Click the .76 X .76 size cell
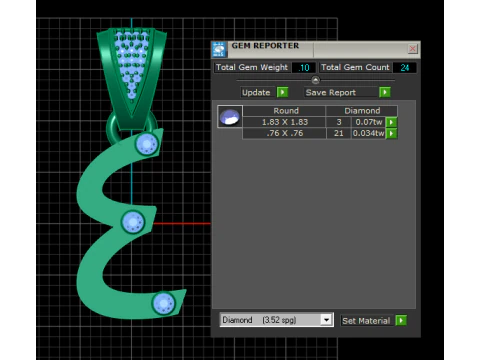This screenshot has width=480, height=360. point(285,133)
